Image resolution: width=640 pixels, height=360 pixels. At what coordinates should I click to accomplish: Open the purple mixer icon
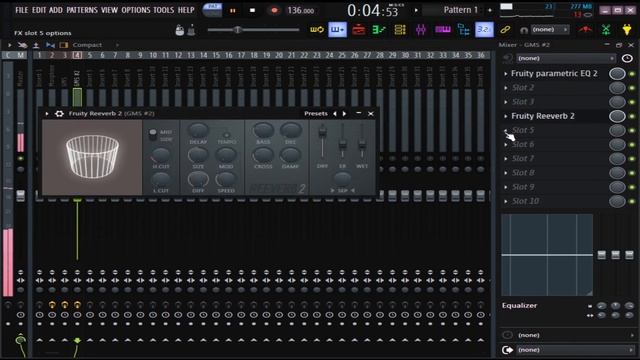tap(421, 29)
